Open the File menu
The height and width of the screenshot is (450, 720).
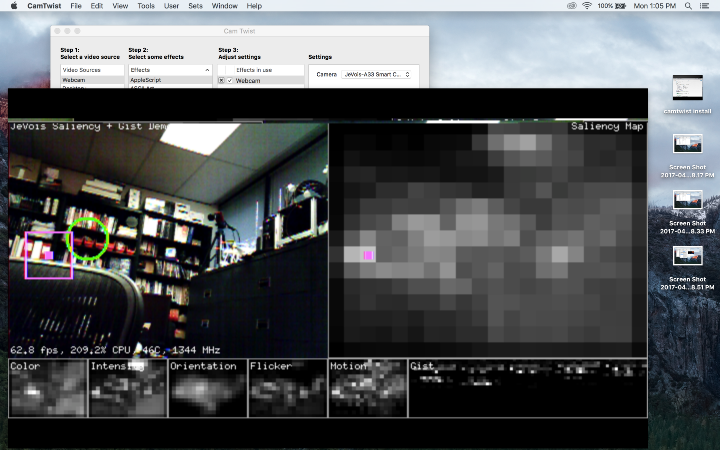(x=76, y=6)
